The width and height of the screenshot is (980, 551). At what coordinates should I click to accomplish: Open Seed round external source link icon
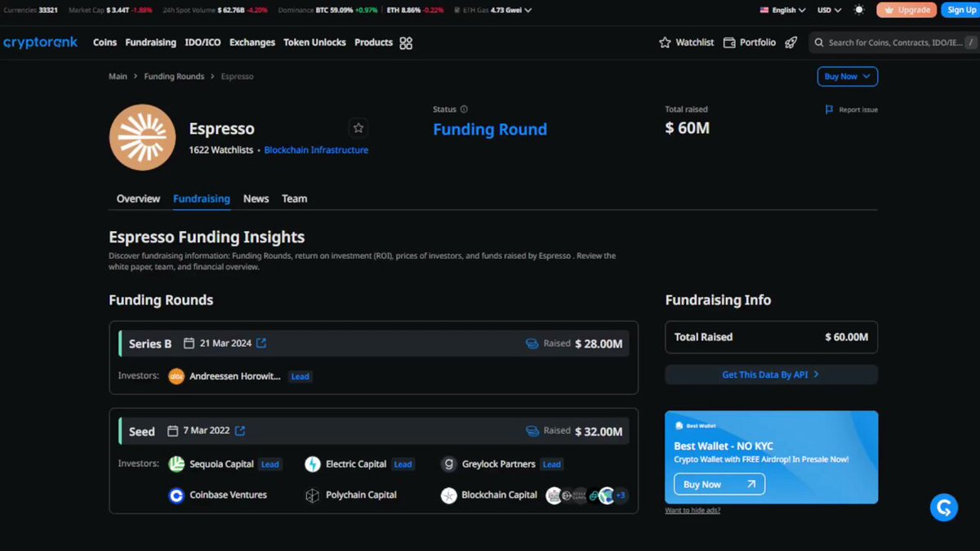tap(240, 431)
